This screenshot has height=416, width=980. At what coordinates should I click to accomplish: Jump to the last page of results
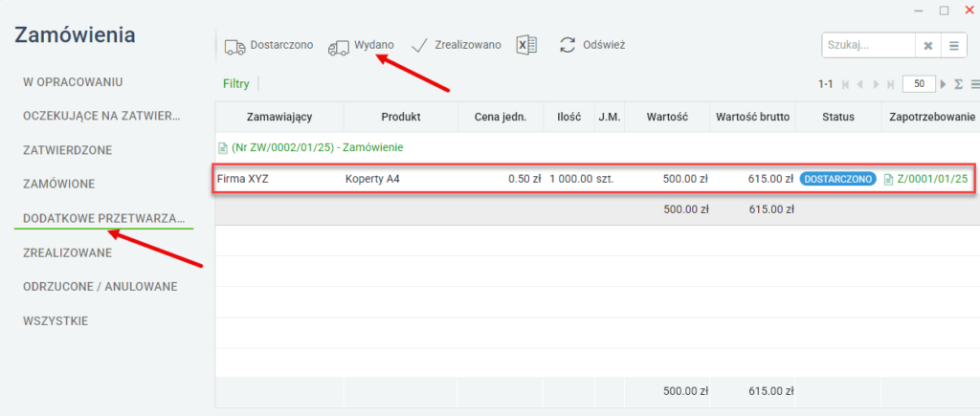coord(891,84)
